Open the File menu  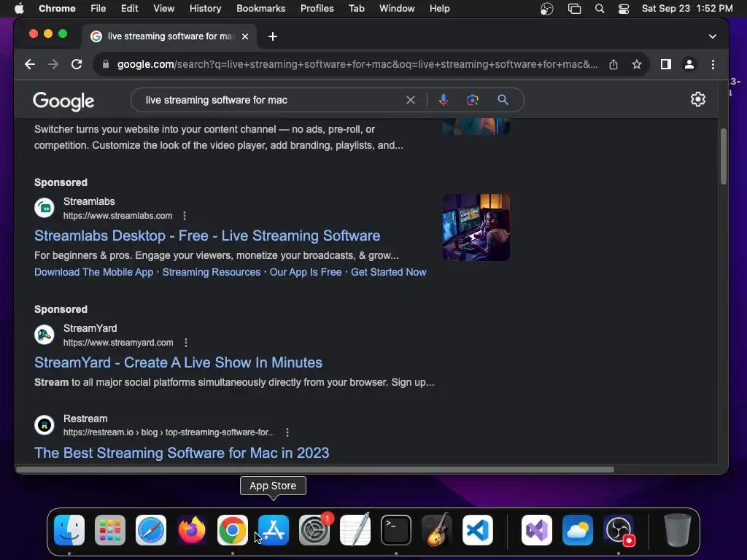click(98, 9)
